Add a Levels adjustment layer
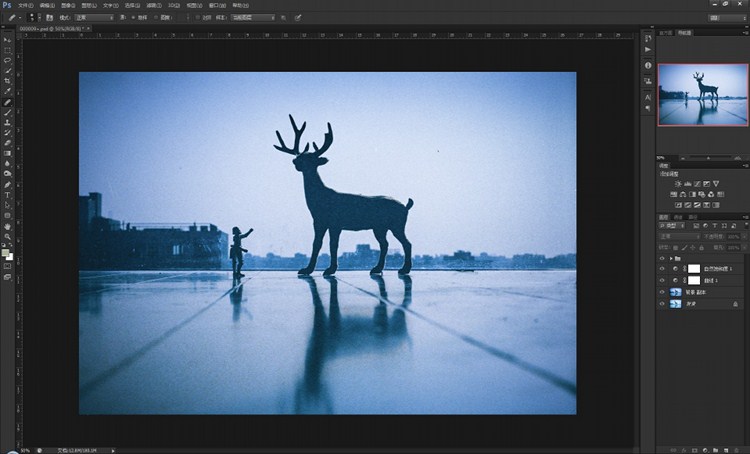This screenshot has width=750, height=454. [x=687, y=184]
